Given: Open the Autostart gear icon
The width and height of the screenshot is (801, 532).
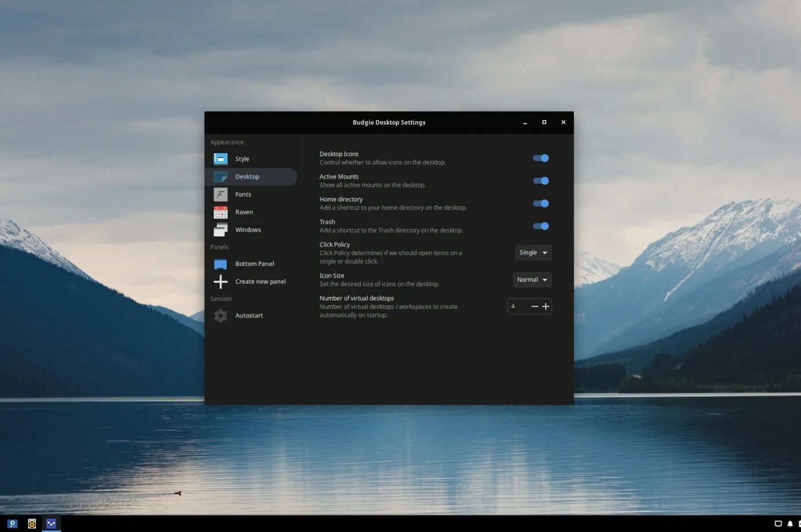Looking at the screenshot, I should tap(220, 316).
